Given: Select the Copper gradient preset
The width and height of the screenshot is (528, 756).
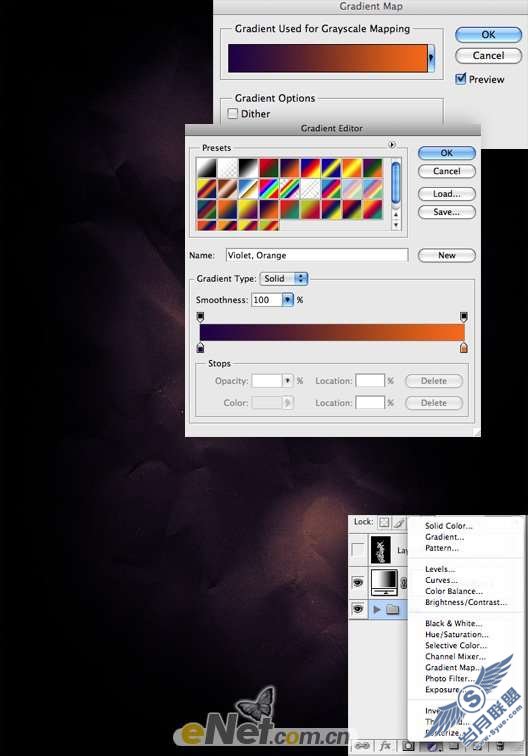Looking at the screenshot, I should (227, 189).
